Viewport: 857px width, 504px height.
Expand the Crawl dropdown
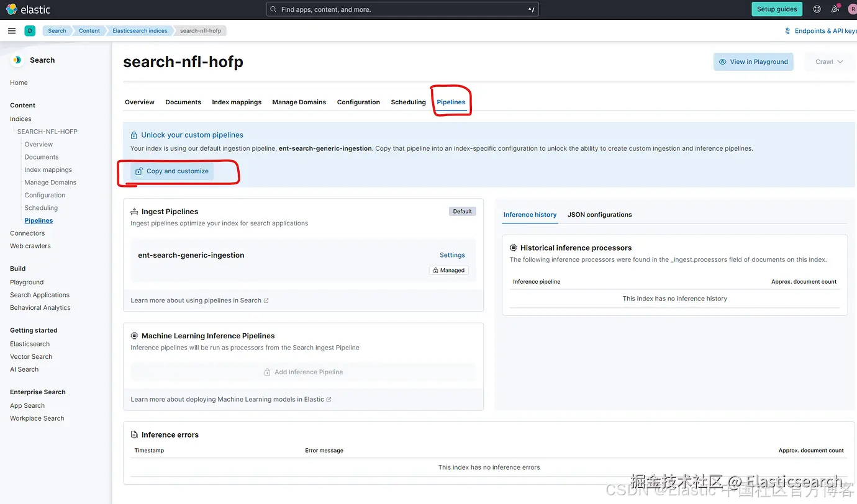pos(829,61)
